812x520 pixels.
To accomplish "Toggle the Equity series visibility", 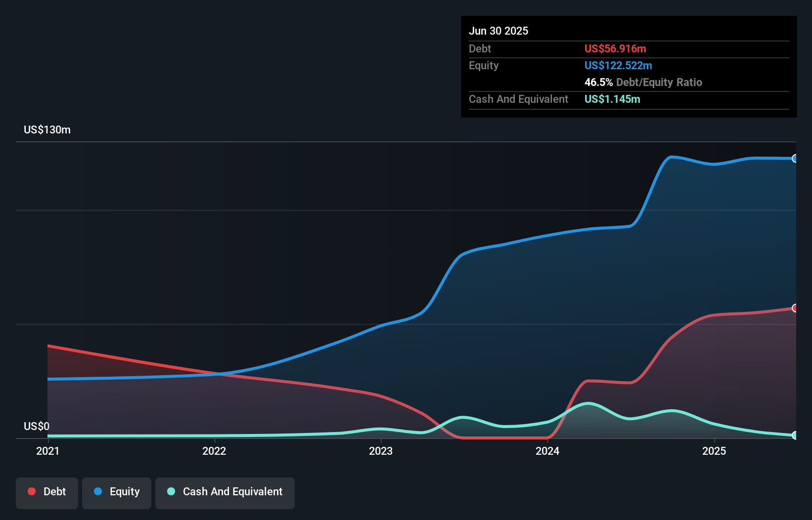I will tap(116, 493).
